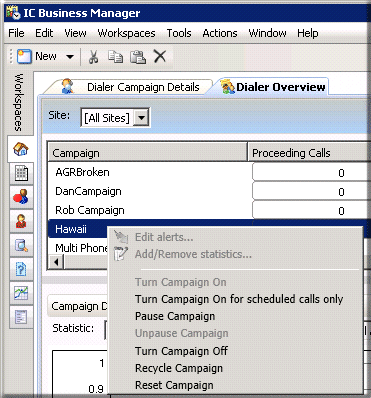The image size is (371, 398).
Task: Open the Site [All Sites] dropdown
Action: pos(115,118)
